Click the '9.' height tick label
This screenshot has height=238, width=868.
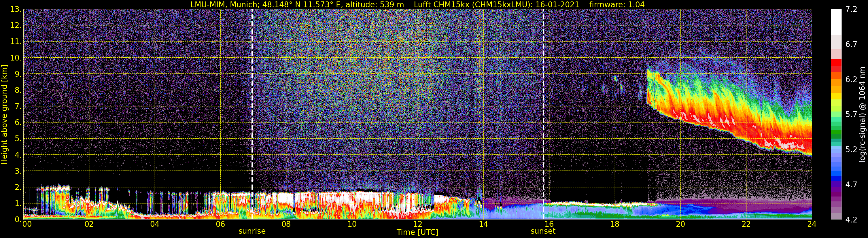(18, 74)
